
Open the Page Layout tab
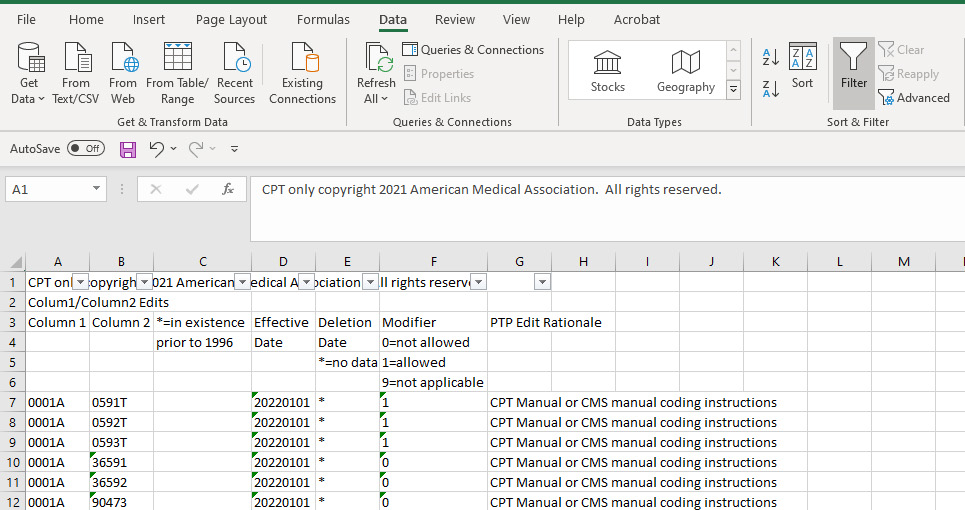(x=231, y=19)
